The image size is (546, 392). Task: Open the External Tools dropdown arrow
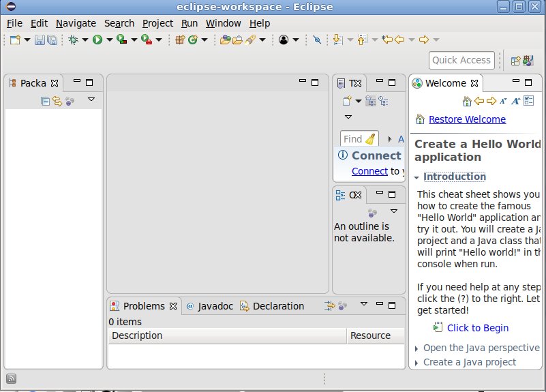(x=159, y=40)
